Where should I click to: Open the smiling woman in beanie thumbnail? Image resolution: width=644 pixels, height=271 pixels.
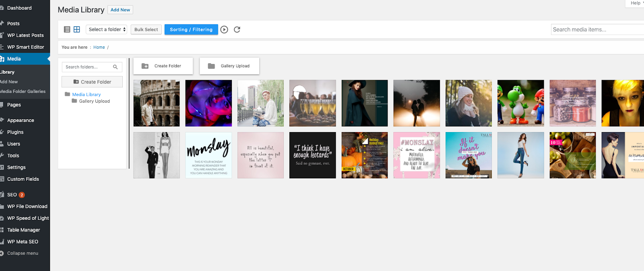click(469, 103)
